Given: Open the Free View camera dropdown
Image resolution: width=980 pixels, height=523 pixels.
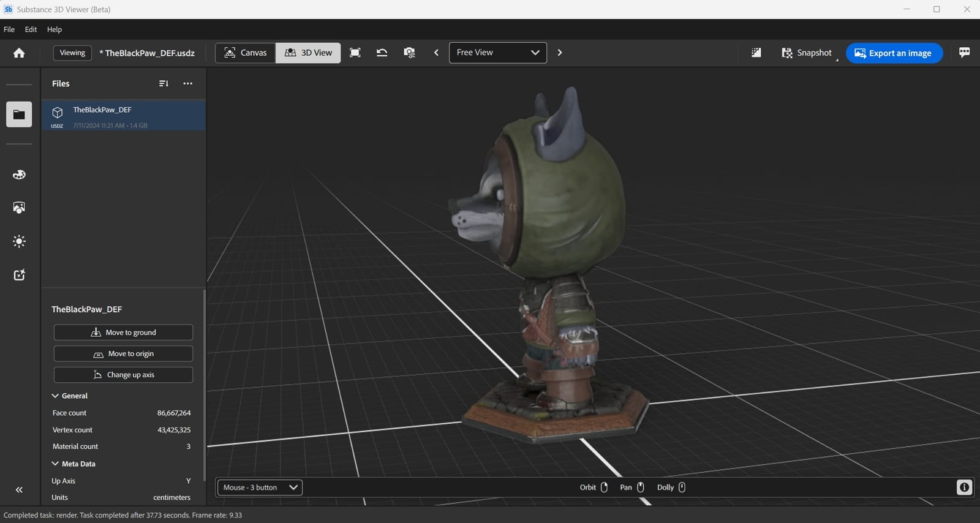Looking at the screenshot, I should point(497,53).
